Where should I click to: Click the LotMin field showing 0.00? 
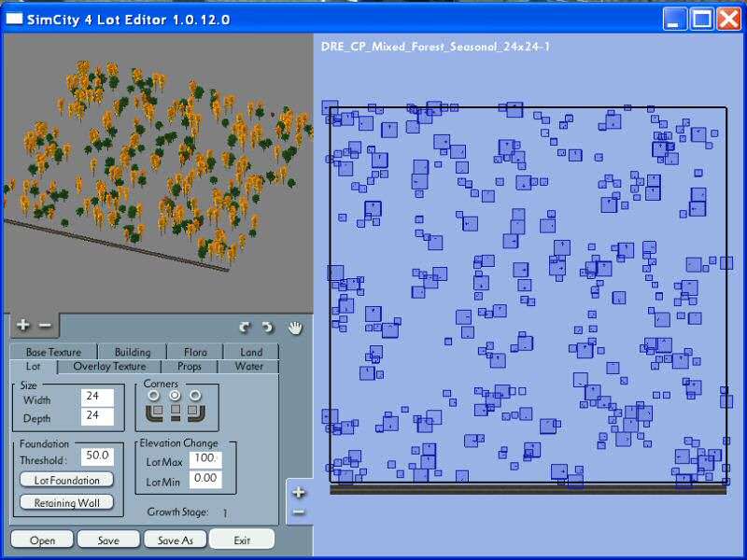(x=205, y=479)
